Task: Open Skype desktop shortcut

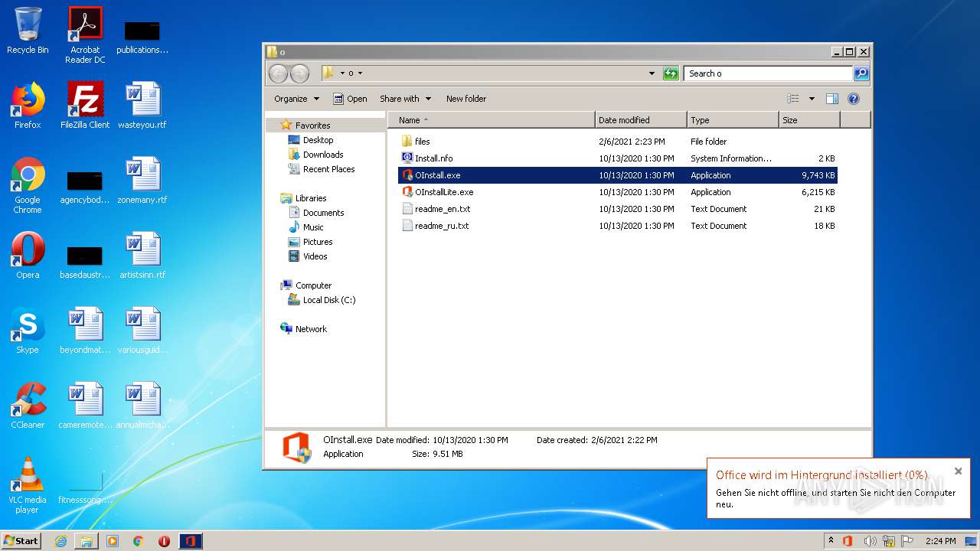Action: 28,331
